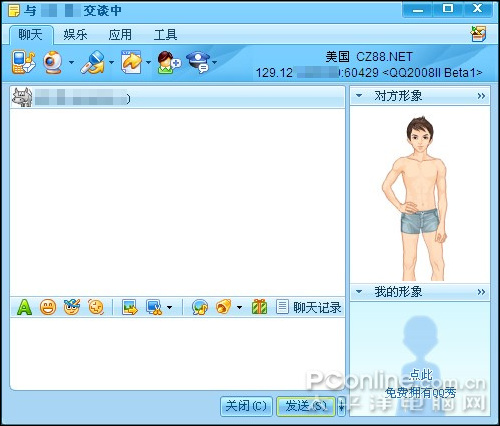The image size is (500, 426).
Task: Click the orange bell sound icon
Action: click(224, 307)
